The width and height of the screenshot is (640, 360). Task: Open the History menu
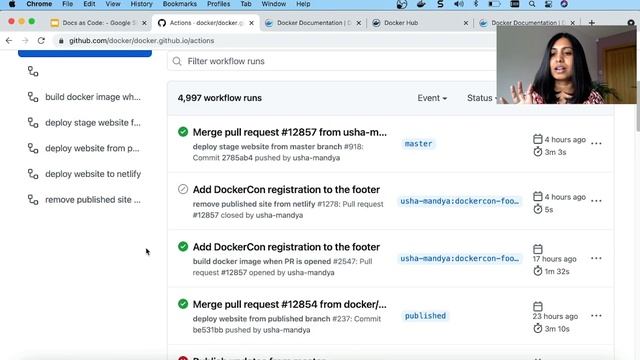pyautogui.click(x=141, y=4)
